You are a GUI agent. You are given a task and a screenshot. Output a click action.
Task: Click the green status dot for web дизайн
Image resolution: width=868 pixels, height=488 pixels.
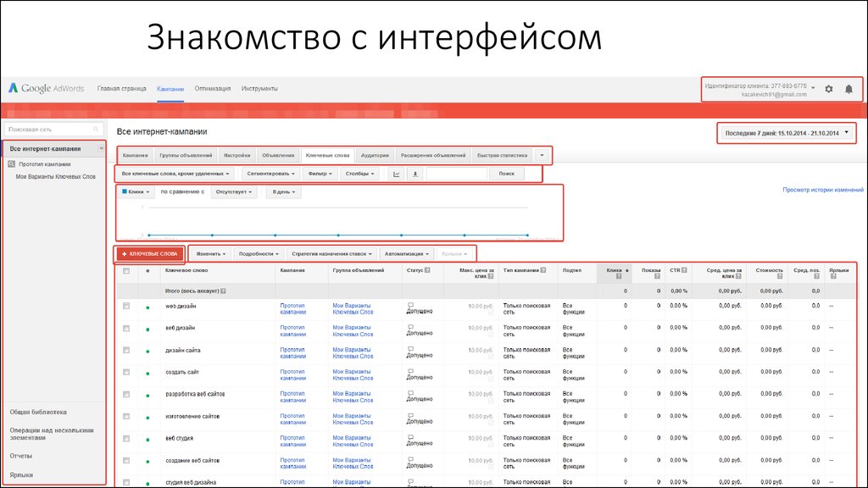coord(147,307)
